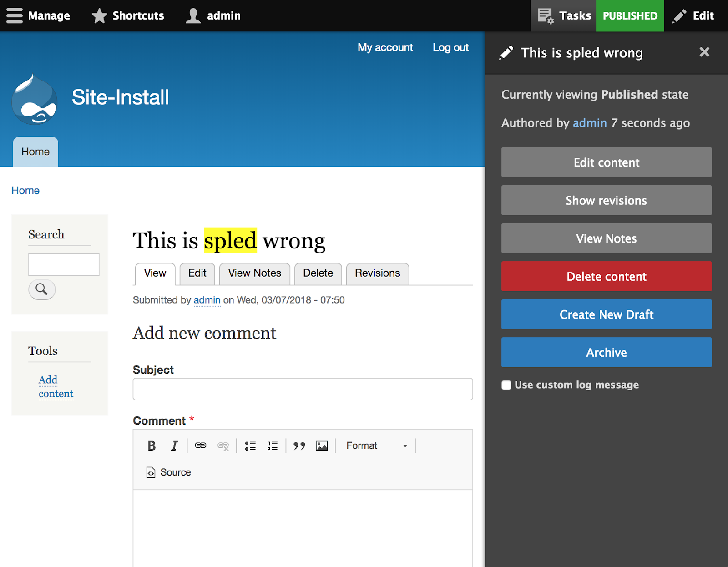Open the Add content link
Viewport: 728px width, 567px height.
56,386
